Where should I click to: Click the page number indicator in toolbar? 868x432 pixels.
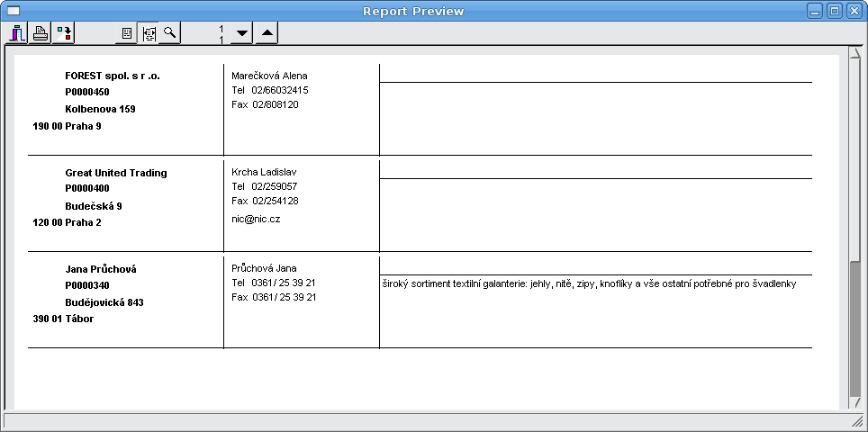pyautogui.click(x=221, y=34)
